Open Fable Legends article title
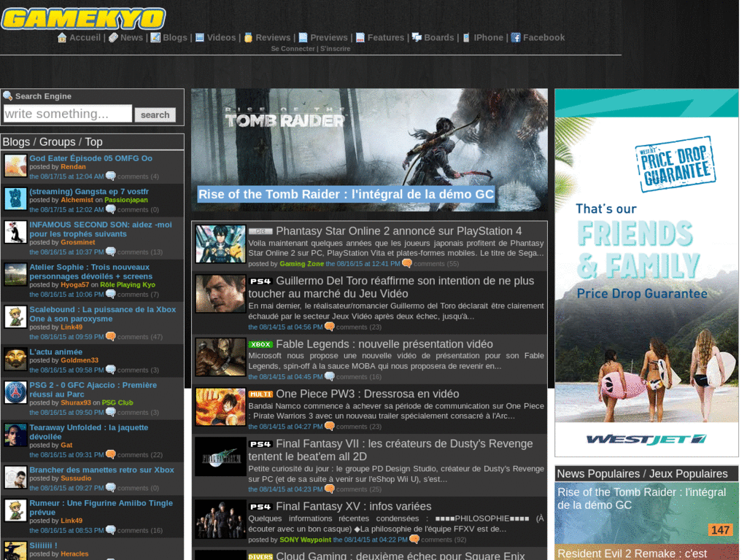The height and width of the screenshot is (560, 747). (x=384, y=344)
